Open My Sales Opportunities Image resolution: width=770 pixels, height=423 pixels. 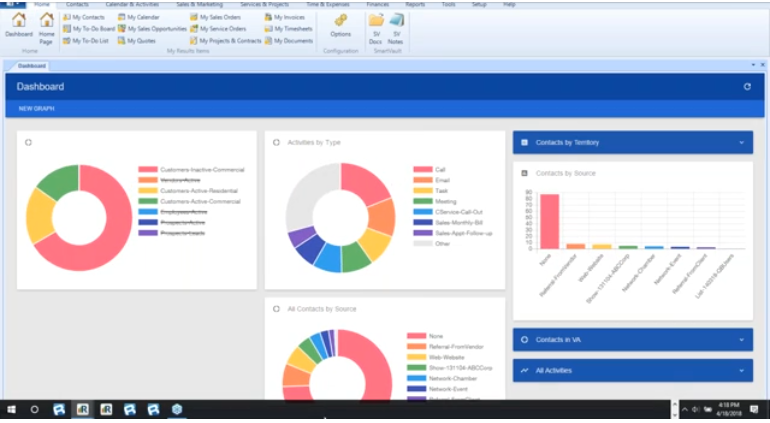click(156, 29)
